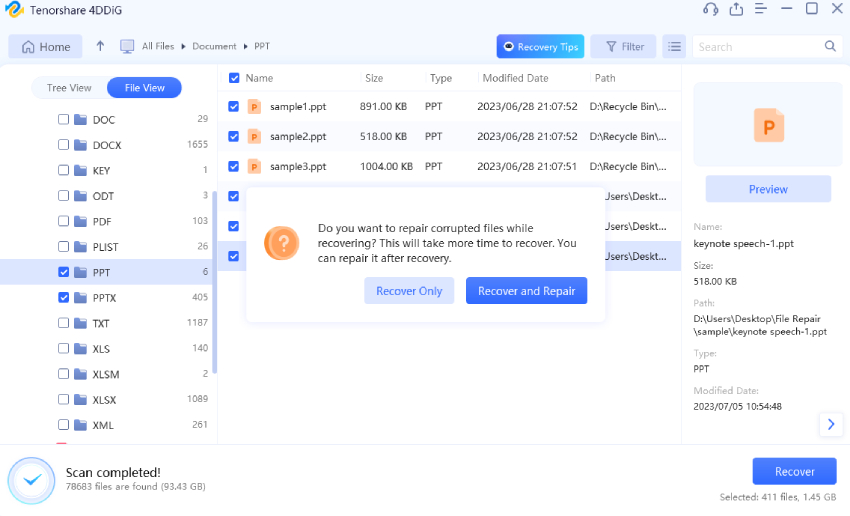The width and height of the screenshot is (850, 516).
Task: Click the Home button
Action: tap(46, 46)
